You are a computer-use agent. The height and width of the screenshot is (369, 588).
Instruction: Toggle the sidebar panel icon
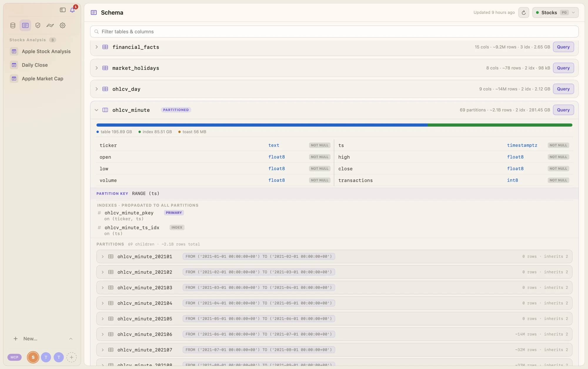point(63,10)
